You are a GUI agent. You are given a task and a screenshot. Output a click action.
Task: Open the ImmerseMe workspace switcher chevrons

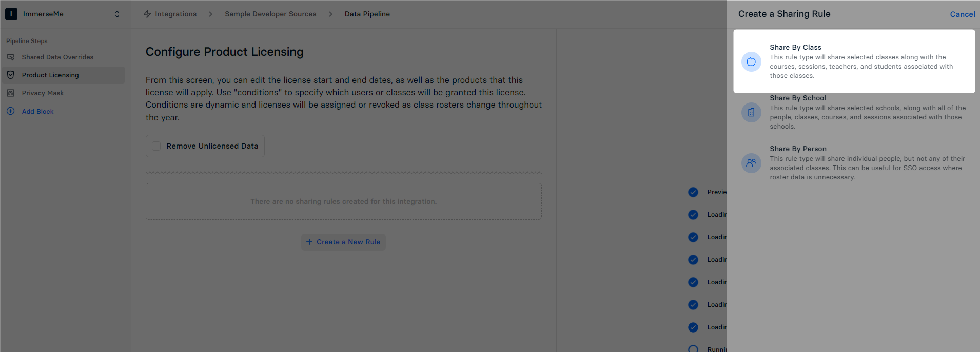[117, 14]
